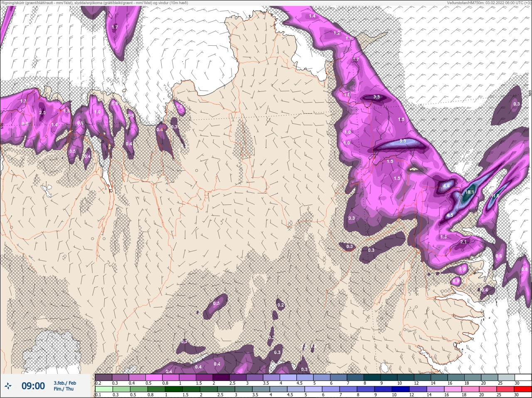
Task: Select the snow legend swatch for 0.2–0.3 mm
Action: (104, 377)
